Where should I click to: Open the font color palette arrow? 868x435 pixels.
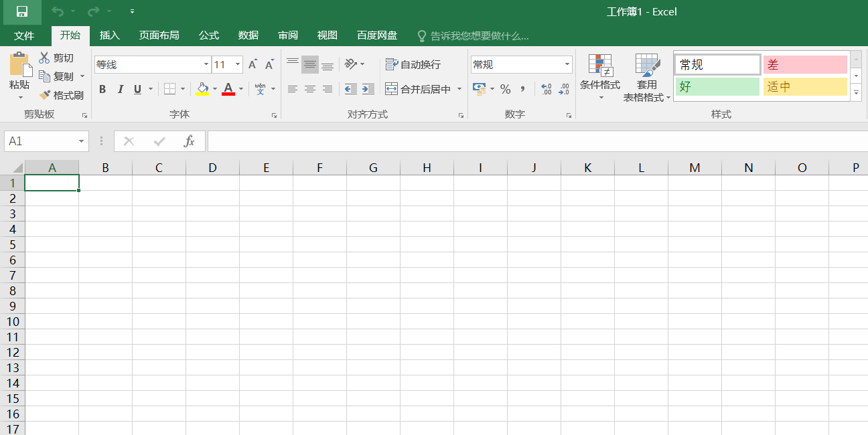(241, 89)
